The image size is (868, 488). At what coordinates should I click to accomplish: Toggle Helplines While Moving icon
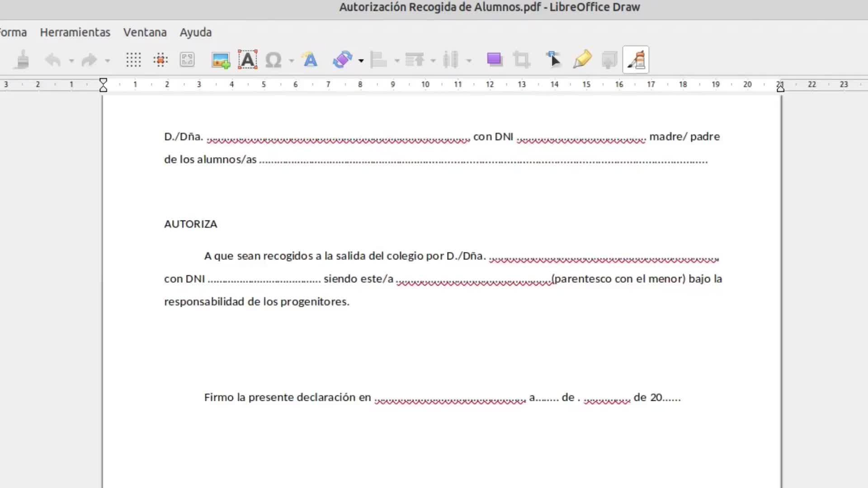click(160, 60)
